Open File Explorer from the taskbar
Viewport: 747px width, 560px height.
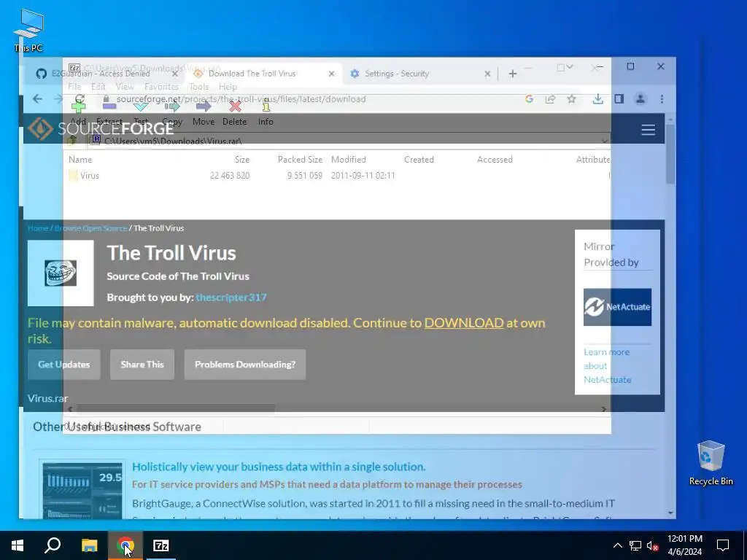point(89,545)
